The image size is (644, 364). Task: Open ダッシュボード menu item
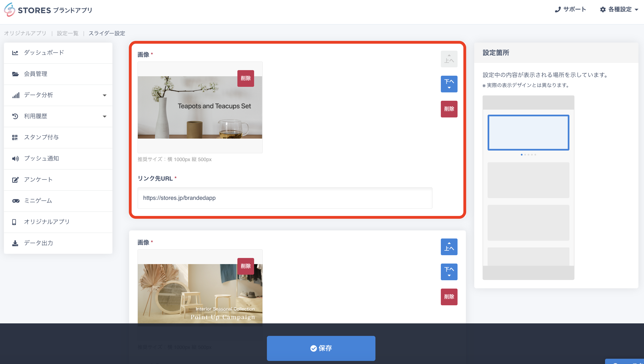click(58, 53)
